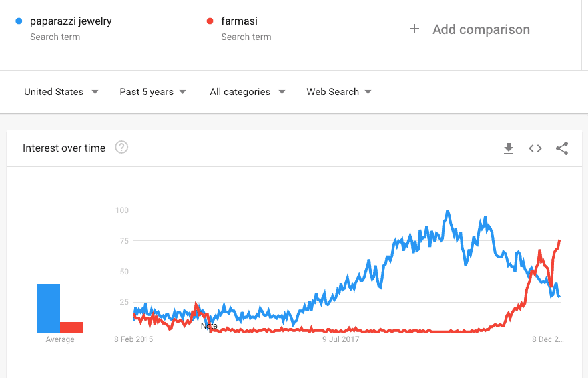This screenshot has height=378, width=588.
Task: Open the United States region dropdown
Action: 61,92
